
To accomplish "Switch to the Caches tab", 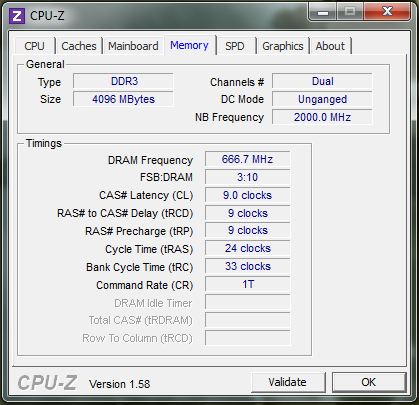I will click(x=79, y=46).
